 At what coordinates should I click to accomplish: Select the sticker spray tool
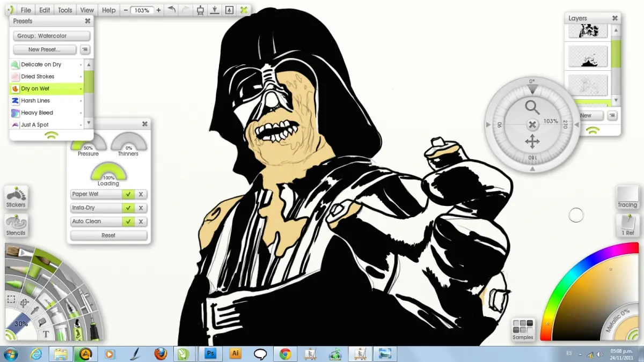click(x=77, y=330)
